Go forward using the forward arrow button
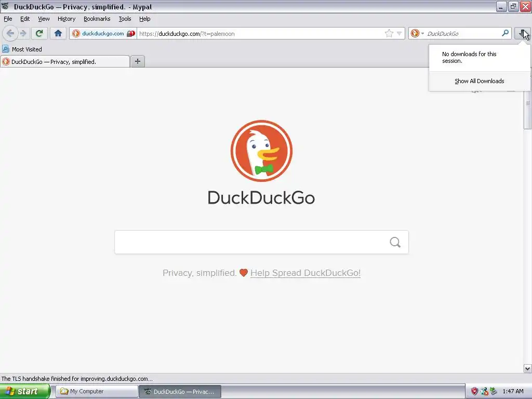Image resolution: width=532 pixels, height=399 pixels. (23, 33)
